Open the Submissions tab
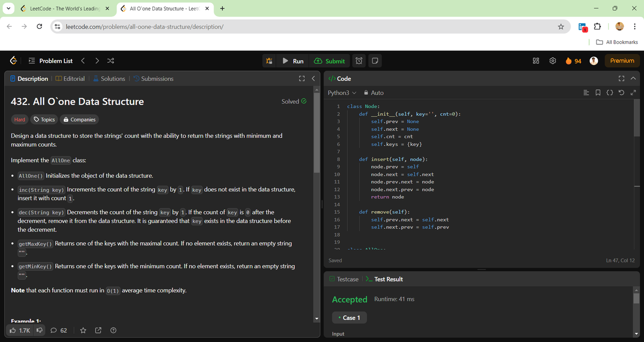The image size is (644, 342). [153, 79]
